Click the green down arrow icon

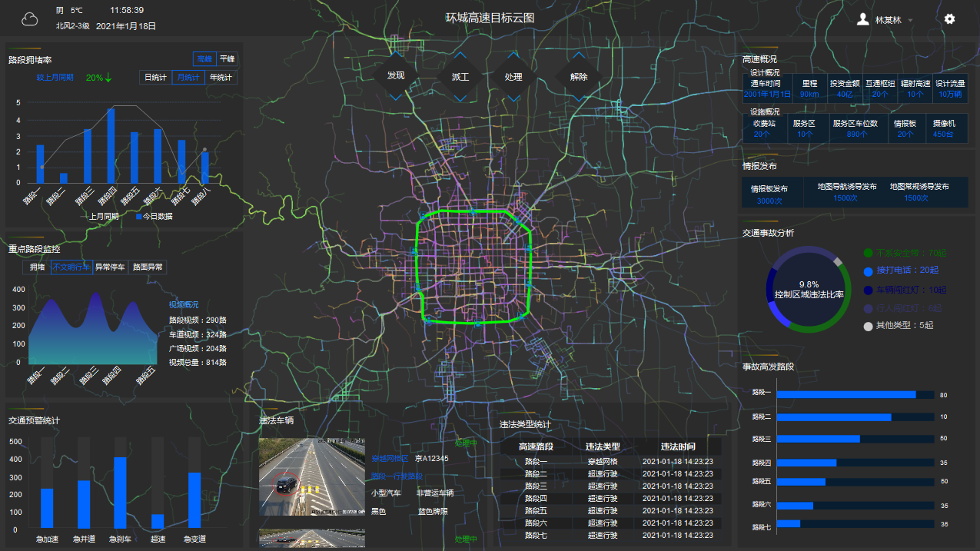(x=108, y=78)
